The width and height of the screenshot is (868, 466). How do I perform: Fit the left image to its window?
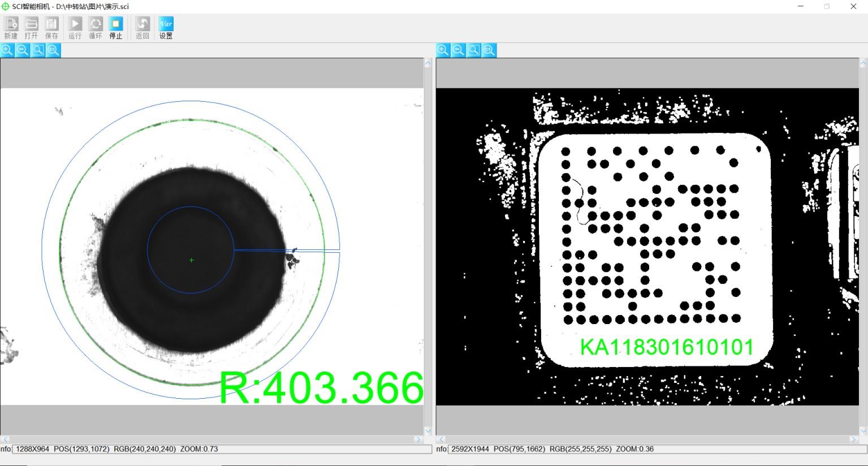tap(38, 50)
